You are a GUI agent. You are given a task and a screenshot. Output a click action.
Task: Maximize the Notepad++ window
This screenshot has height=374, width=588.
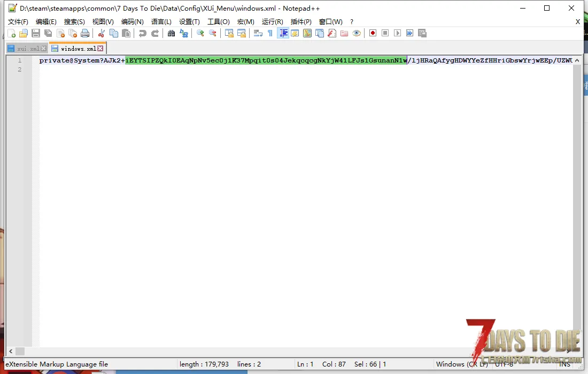click(547, 8)
